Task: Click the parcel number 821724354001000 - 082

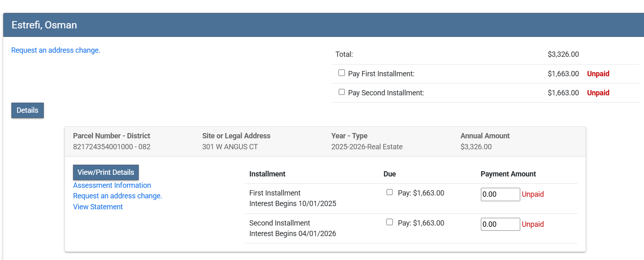Action: (x=112, y=147)
